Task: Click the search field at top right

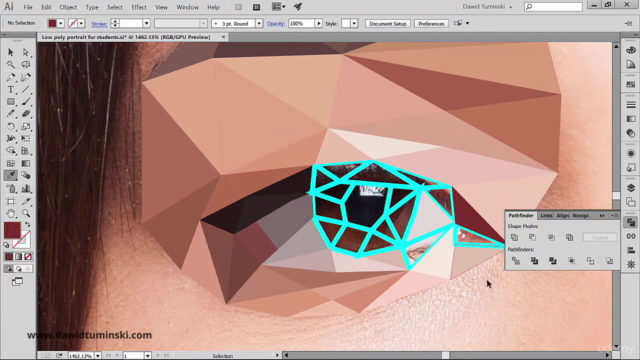Action: (x=553, y=7)
